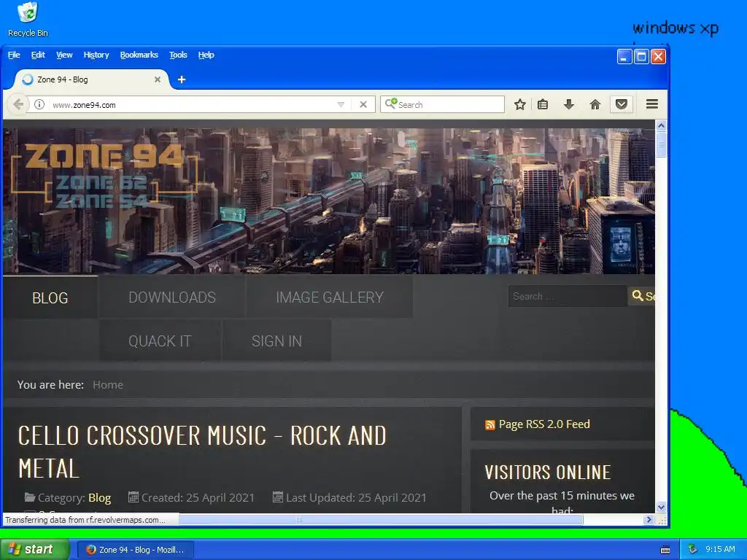Open the Edit menu

(38, 55)
